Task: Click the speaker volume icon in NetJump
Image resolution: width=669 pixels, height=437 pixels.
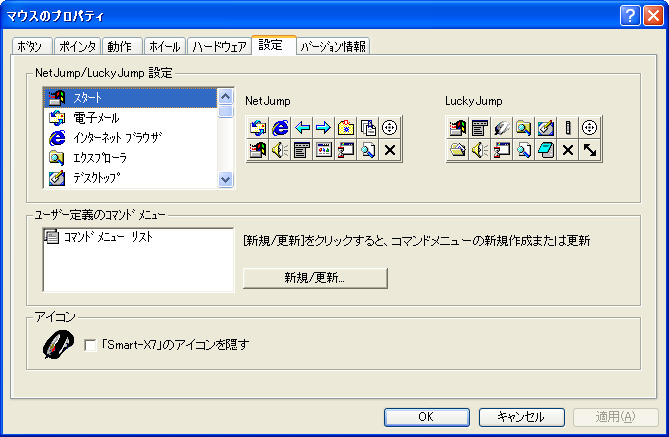Action: click(280, 150)
